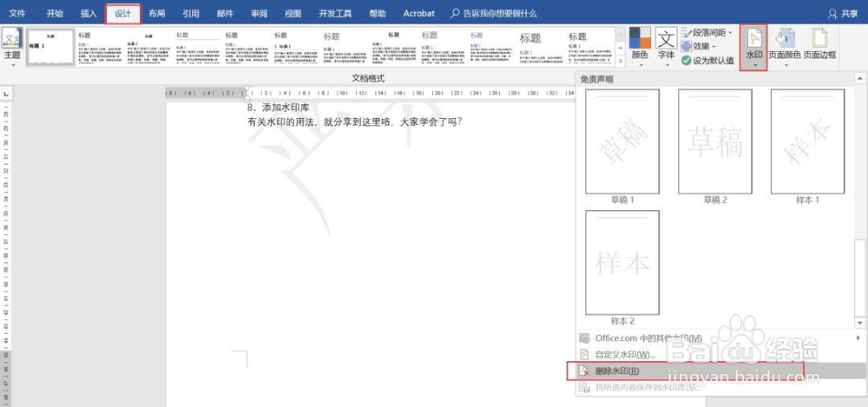Click the 段落间距 paragraph spacing option
The height and width of the screenshot is (407, 868).
(707, 33)
